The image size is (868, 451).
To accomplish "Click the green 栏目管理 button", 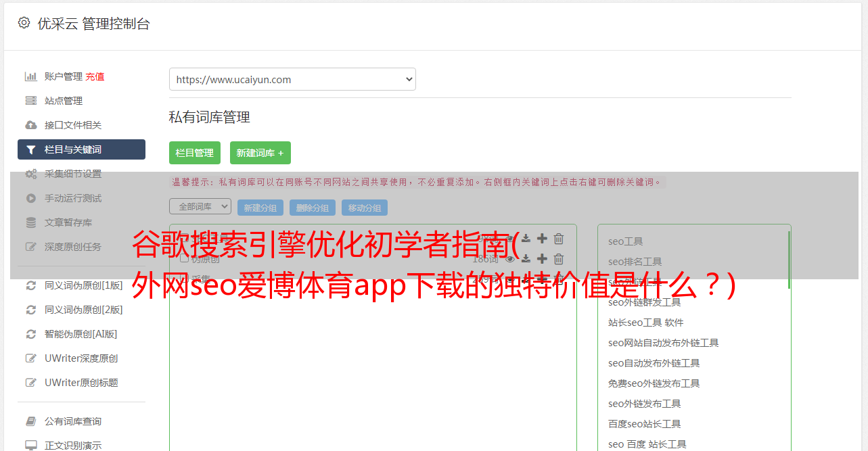I will pyautogui.click(x=195, y=153).
